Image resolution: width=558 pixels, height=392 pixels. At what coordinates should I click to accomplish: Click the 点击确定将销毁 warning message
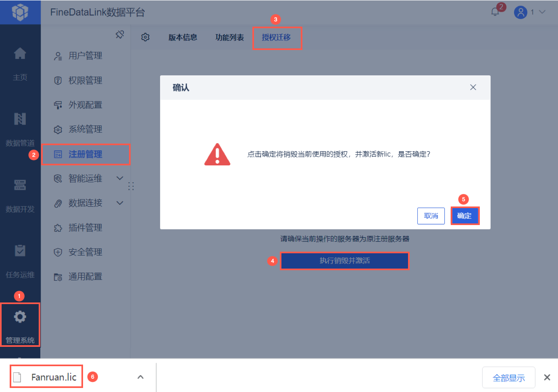(339, 154)
